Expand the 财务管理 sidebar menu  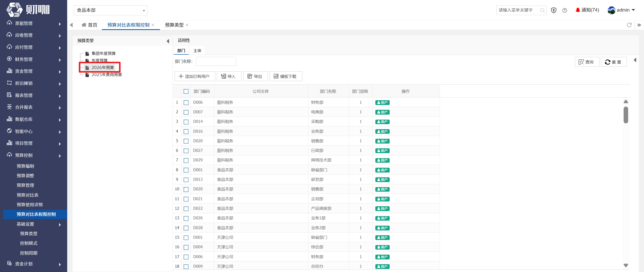(x=34, y=59)
